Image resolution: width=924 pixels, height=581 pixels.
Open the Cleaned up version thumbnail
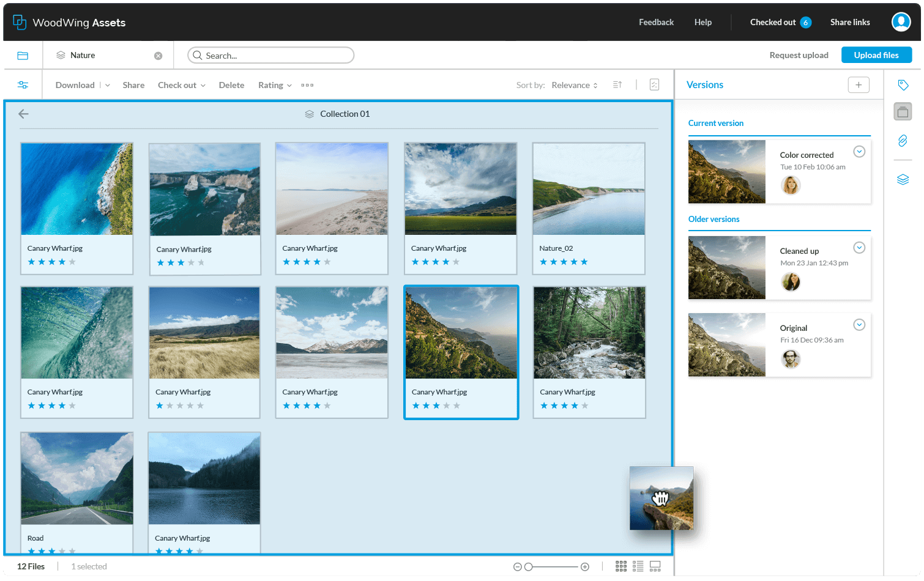(727, 268)
